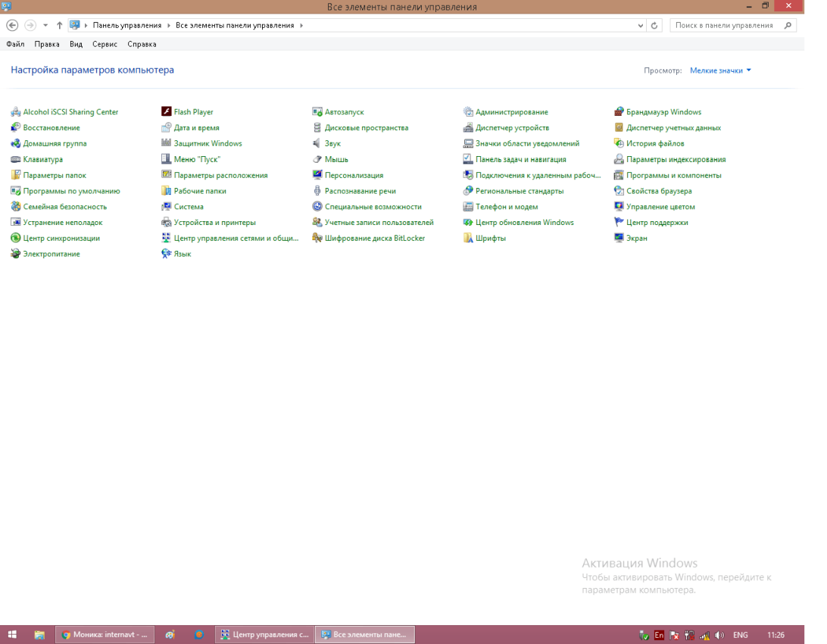Open the Flash Player icon
Screen dimensions: 827x644
coord(167,112)
